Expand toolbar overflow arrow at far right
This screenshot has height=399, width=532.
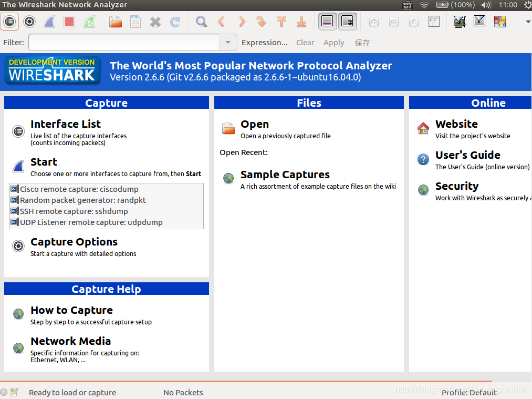[528, 22]
